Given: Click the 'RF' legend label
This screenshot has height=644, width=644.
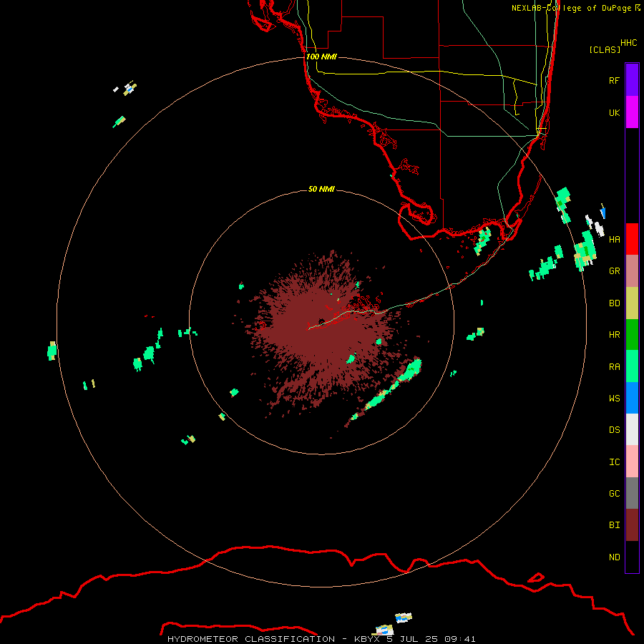Looking at the screenshot, I should point(614,80).
